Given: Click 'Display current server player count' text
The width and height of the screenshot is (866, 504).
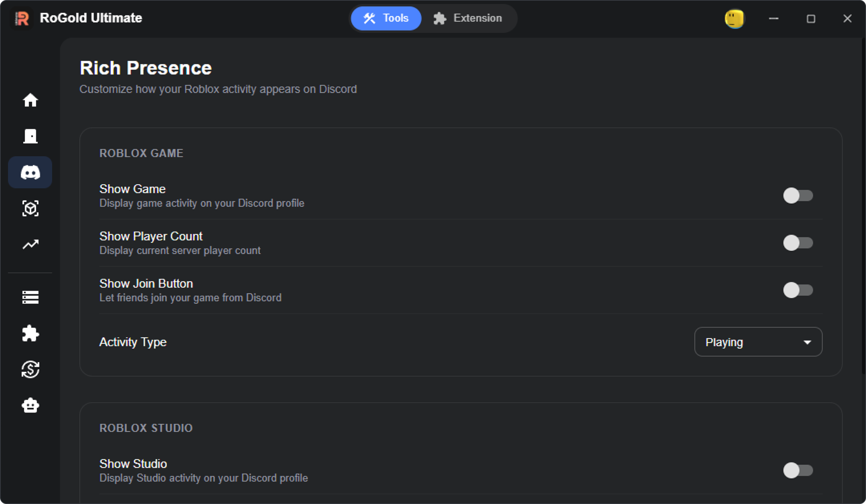Looking at the screenshot, I should coord(180,250).
